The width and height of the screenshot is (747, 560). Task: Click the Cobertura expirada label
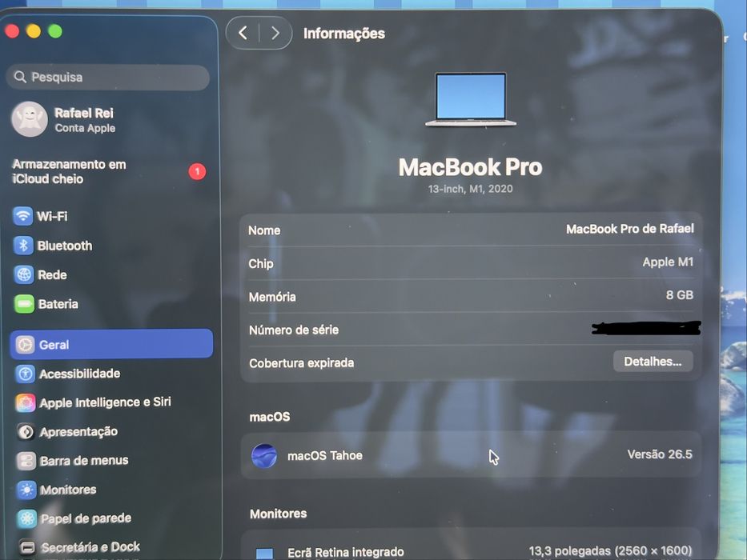coord(302,363)
